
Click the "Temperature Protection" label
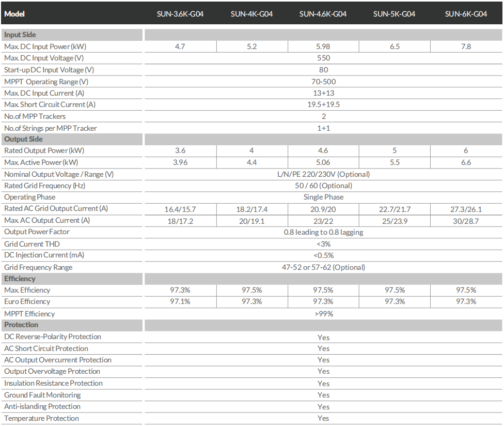41,418
